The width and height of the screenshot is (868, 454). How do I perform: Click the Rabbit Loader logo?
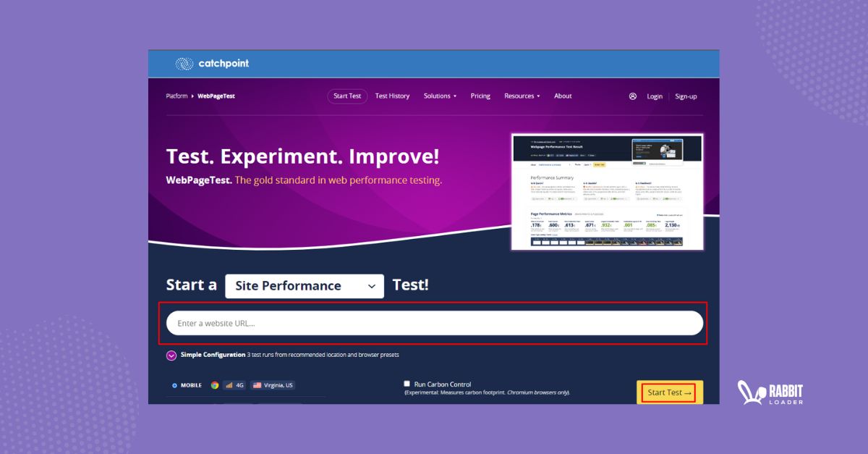pyautogui.click(x=770, y=391)
